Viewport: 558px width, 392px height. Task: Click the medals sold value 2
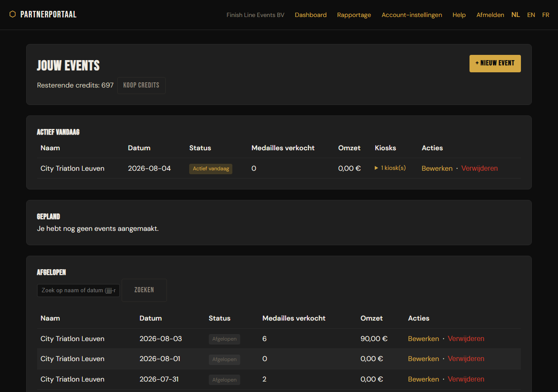click(265, 379)
